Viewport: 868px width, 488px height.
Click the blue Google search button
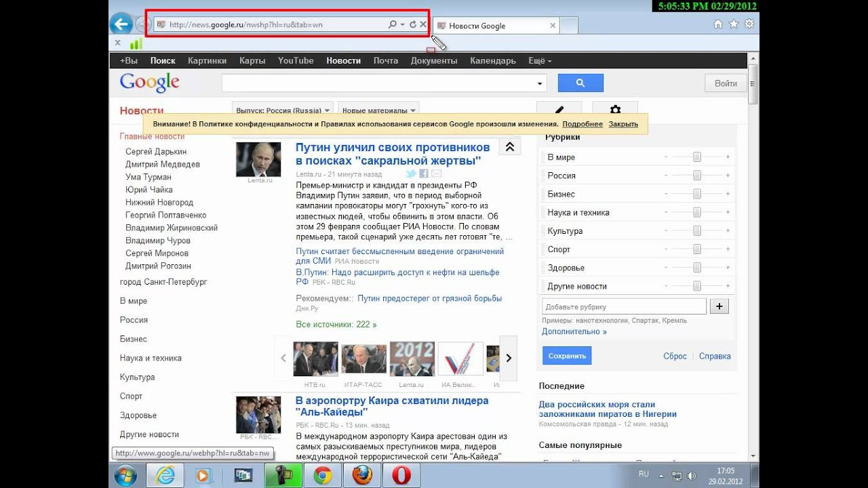click(580, 83)
